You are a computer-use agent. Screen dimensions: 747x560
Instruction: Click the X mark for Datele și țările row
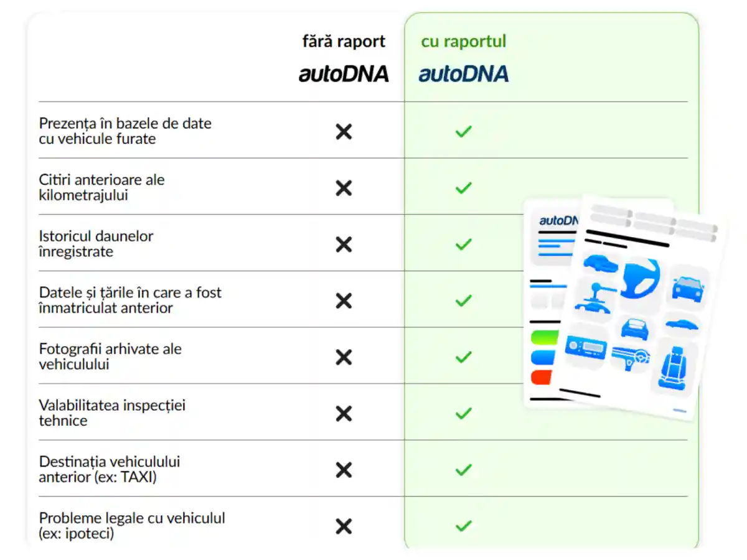(x=344, y=301)
